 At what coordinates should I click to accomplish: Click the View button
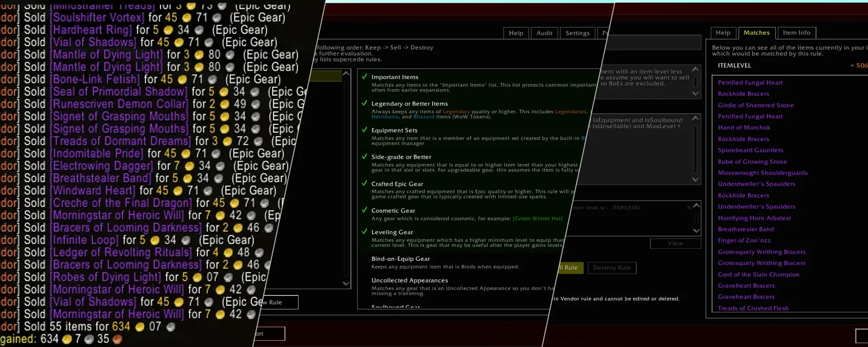[675, 243]
